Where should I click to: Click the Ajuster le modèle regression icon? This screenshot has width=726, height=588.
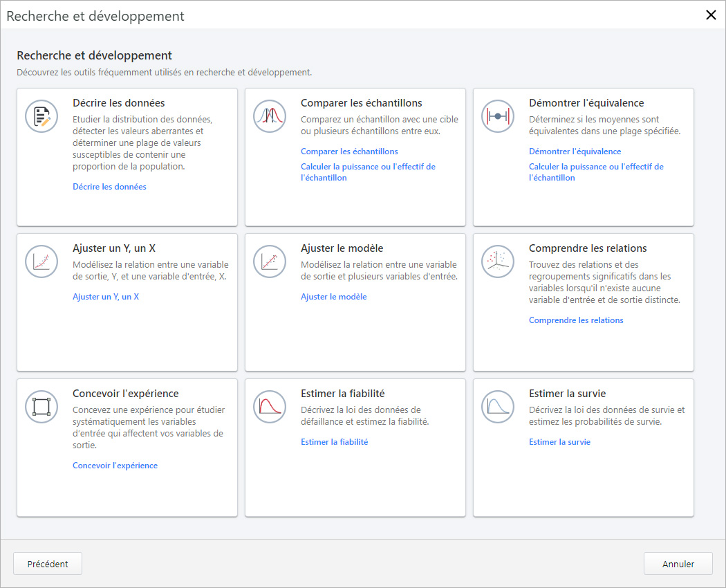pos(270,261)
